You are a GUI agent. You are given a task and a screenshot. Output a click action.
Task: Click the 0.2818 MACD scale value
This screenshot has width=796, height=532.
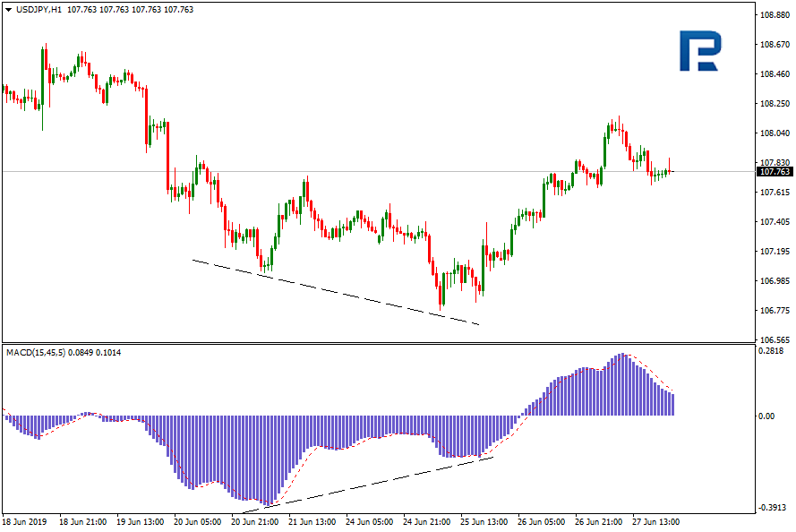tap(773, 351)
